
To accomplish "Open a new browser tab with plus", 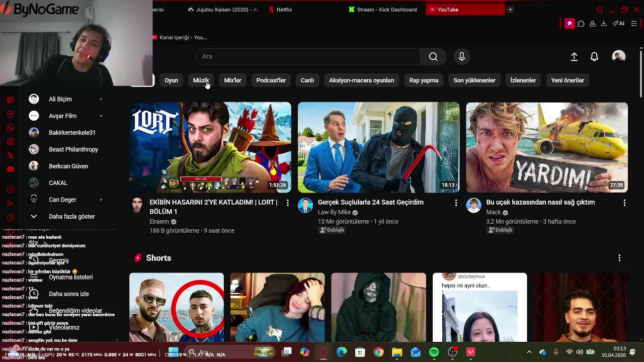I will tap(510, 10).
